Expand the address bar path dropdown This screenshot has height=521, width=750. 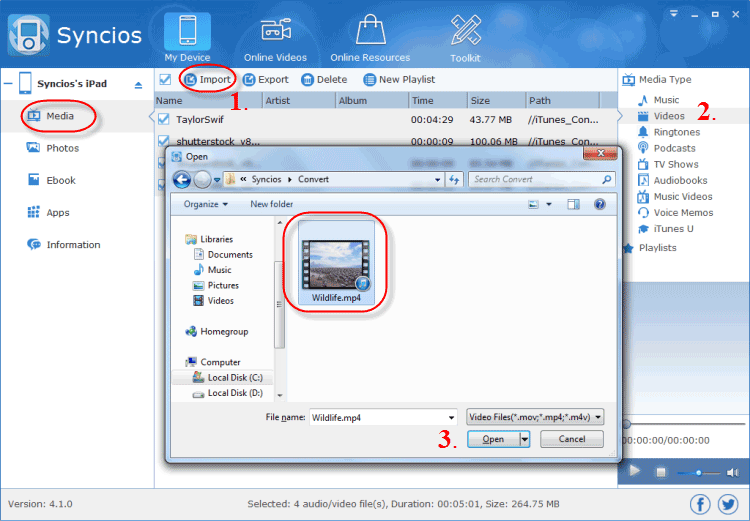click(x=438, y=179)
